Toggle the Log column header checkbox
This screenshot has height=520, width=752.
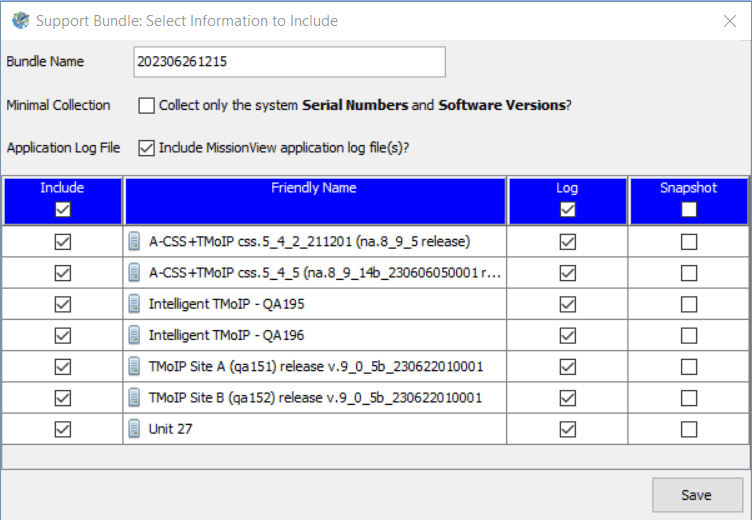(568, 209)
